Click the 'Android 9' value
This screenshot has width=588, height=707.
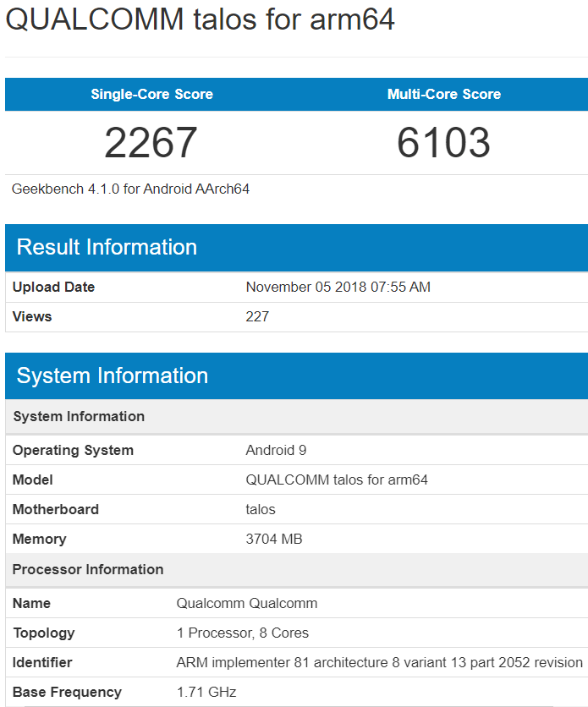click(x=276, y=450)
